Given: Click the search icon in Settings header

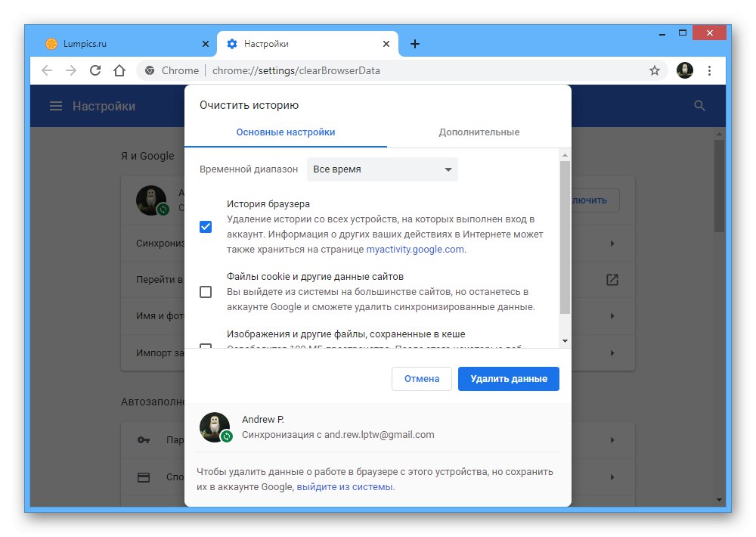Looking at the screenshot, I should (x=700, y=106).
